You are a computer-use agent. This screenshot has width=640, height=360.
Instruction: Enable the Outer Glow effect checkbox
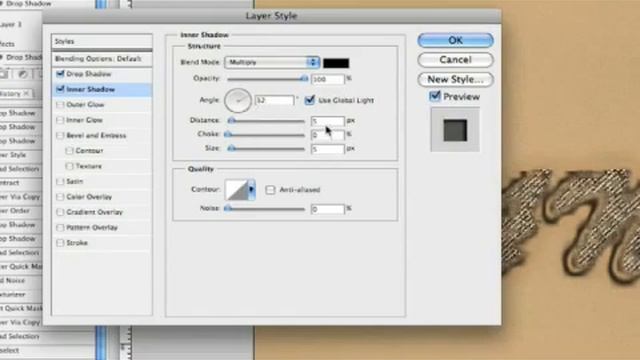60,104
